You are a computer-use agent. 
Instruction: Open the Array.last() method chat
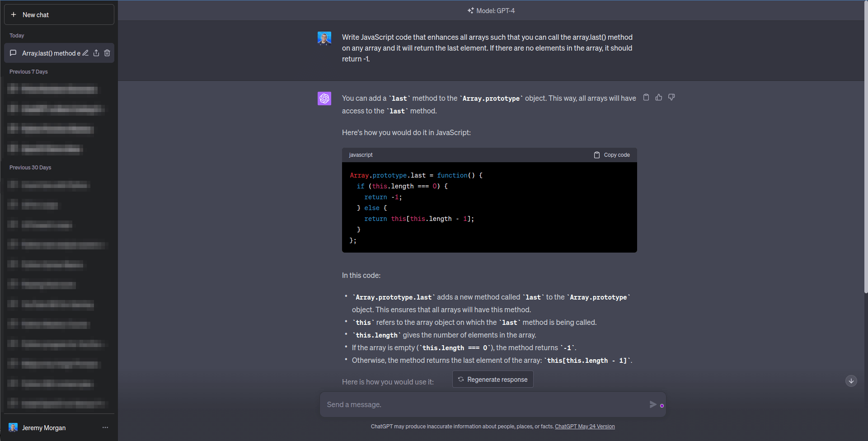(x=51, y=53)
